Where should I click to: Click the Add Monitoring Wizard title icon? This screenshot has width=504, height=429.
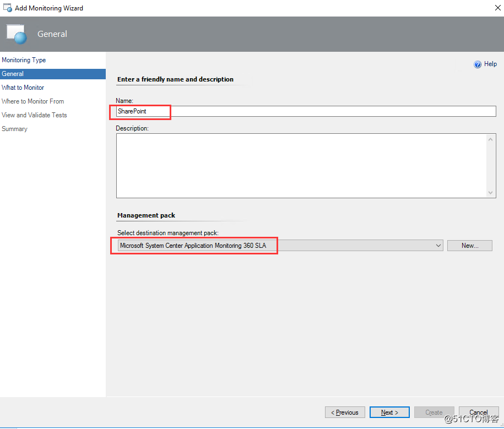7,8
